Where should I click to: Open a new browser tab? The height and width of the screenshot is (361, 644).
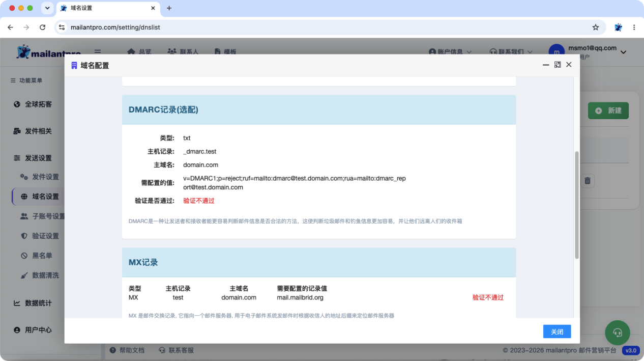pyautogui.click(x=169, y=8)
